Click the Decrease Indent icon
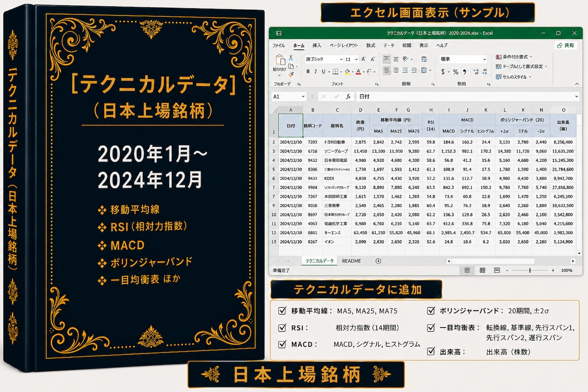Image resolution: width=588 pixels, height=392 pixels. pyautogui.click(x=405, y=70)
